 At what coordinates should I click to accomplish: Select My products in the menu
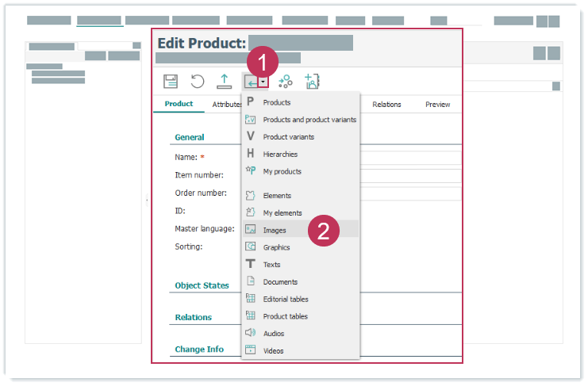[282, 171]
